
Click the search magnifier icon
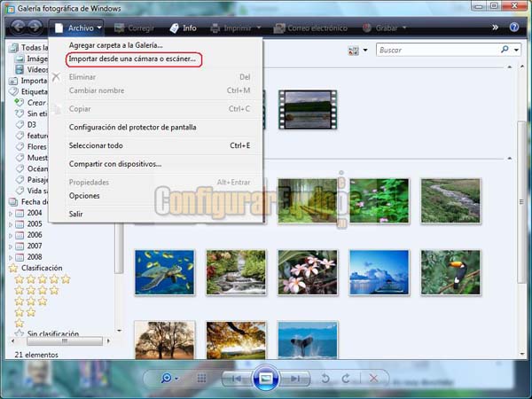[x=505, y=50]
